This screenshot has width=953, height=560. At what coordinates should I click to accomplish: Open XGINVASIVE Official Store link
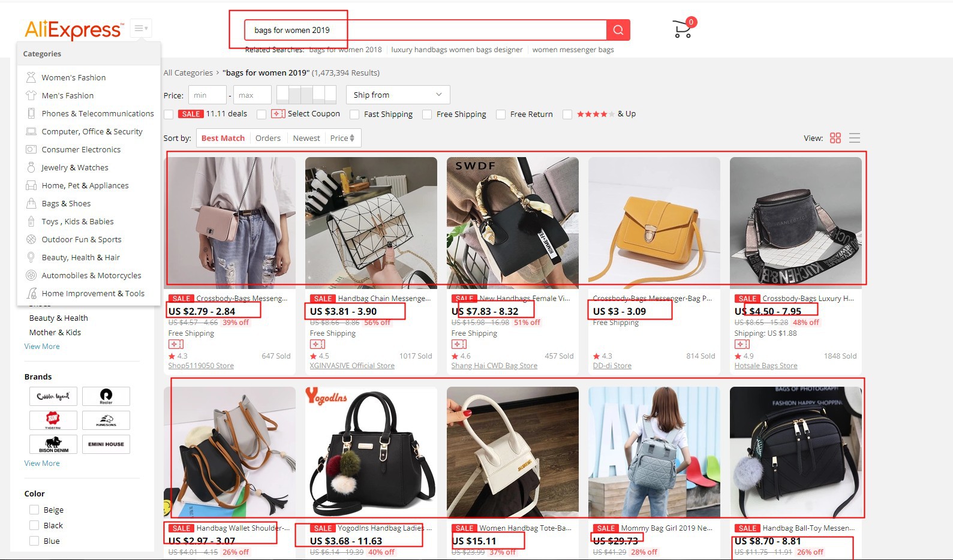coord(352,366)
